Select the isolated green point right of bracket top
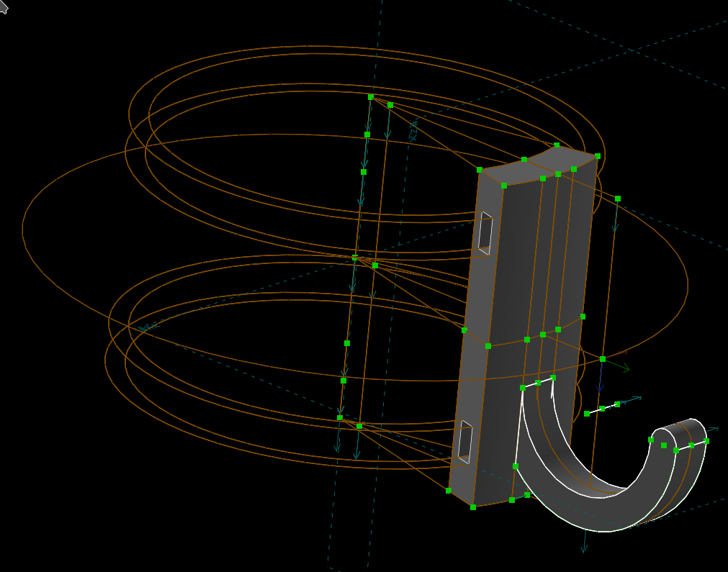728x572 pixels. click(617, 198)
